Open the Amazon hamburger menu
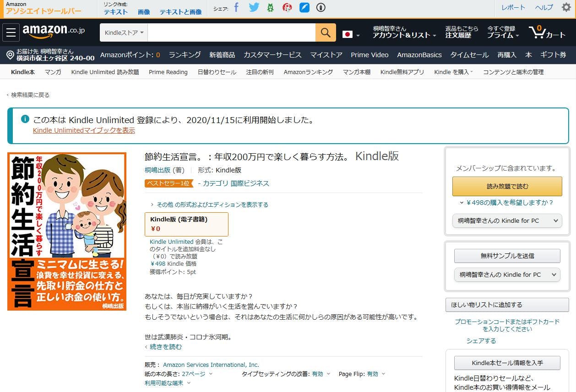This screenshot has height=392, width=576. tap(11, 32)
